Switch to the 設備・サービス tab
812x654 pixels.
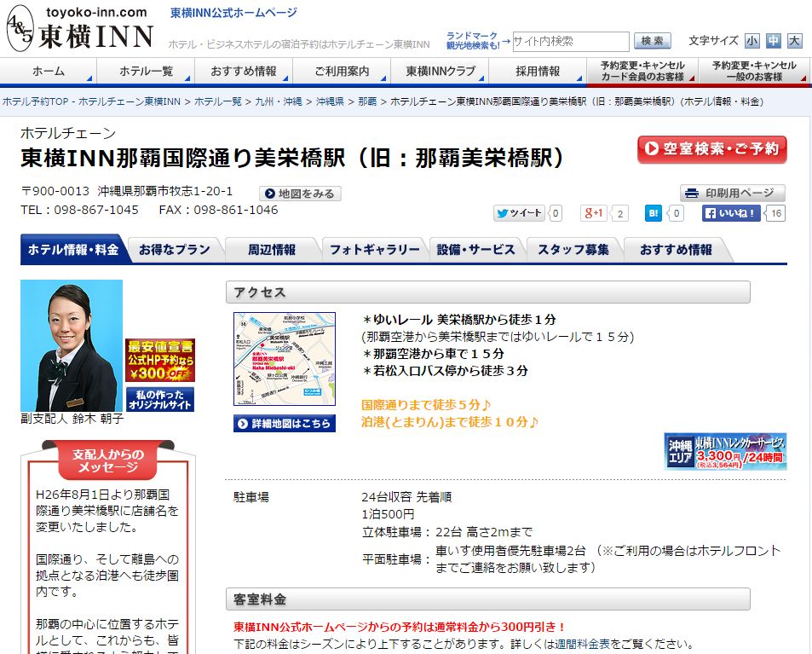pos(476,250)
